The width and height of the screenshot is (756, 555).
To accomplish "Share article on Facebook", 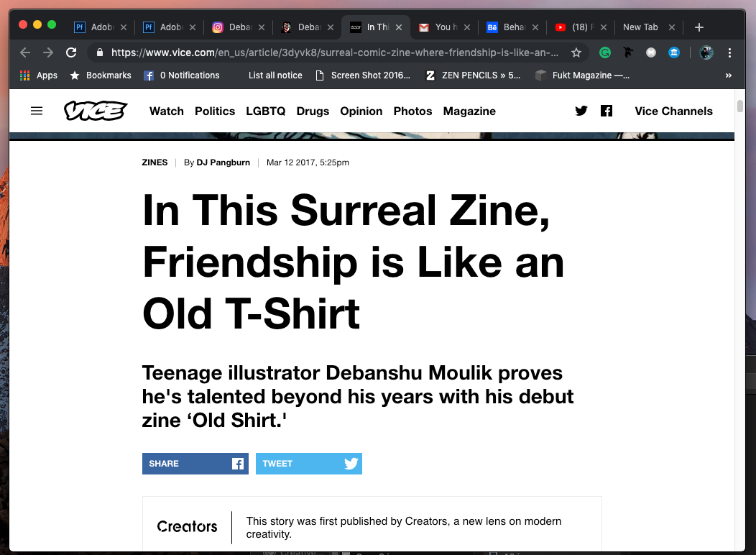I will click(195, 464).
